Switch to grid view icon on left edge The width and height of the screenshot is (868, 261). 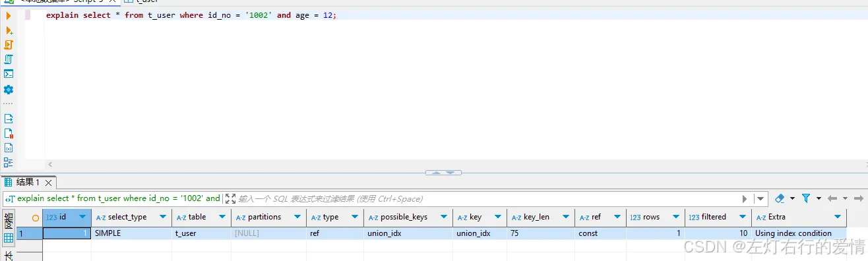(9, 239)
